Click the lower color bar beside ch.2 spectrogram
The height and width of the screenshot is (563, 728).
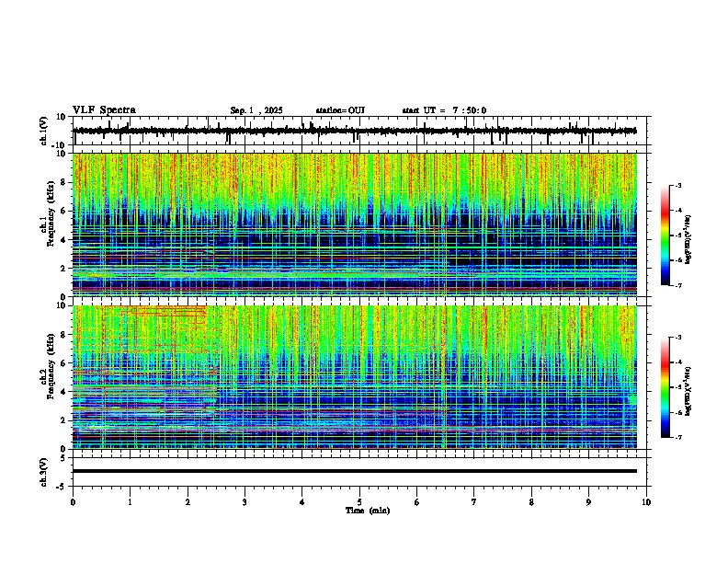tap(665, 387)
